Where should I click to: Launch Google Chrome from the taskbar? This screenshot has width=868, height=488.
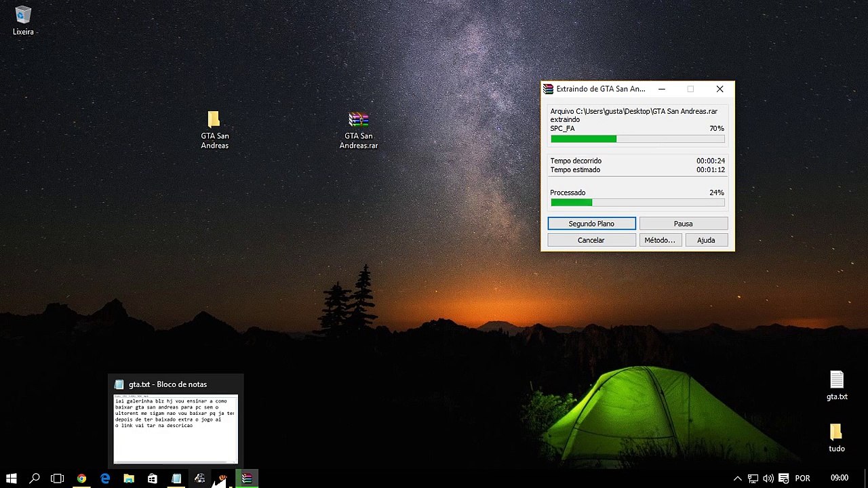[x=81, y=479]
